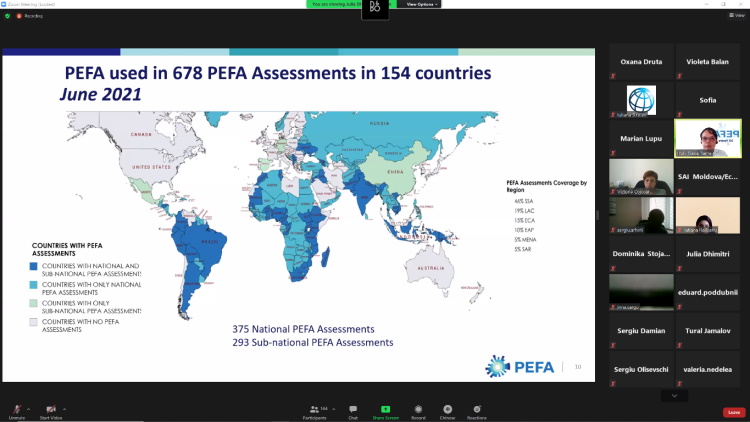750x422 pixels.
Task: Open the Chat panel
Action: [353, 411]
